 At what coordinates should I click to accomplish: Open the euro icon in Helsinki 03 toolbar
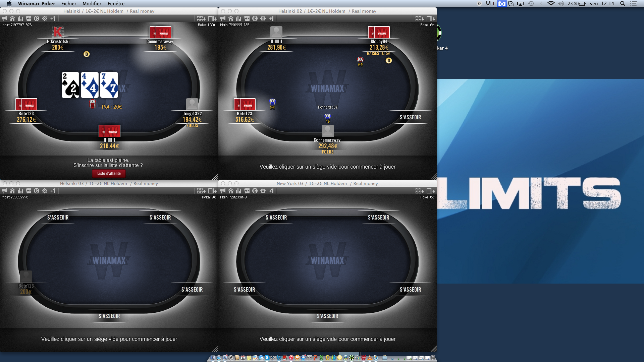37,191
